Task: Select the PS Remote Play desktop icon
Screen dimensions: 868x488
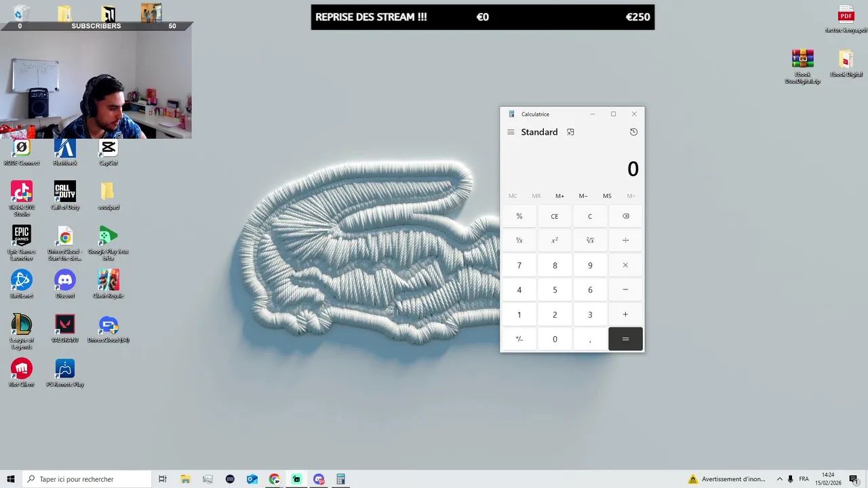Action: click(65, 373)
